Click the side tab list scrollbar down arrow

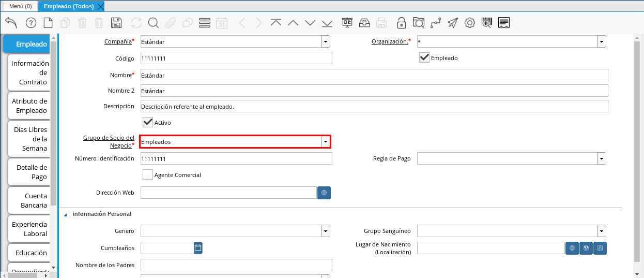54,267
